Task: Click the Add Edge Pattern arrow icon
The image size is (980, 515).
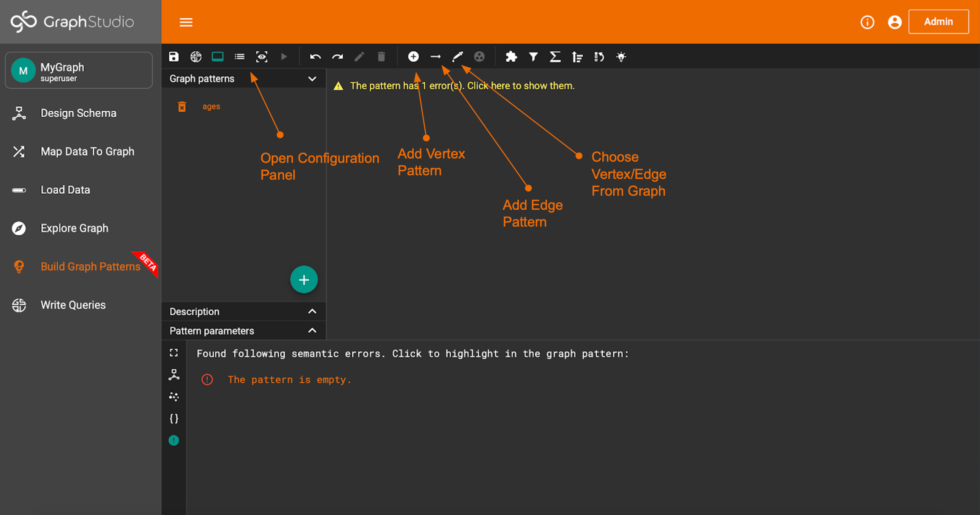Action: (x=435, y=57)
